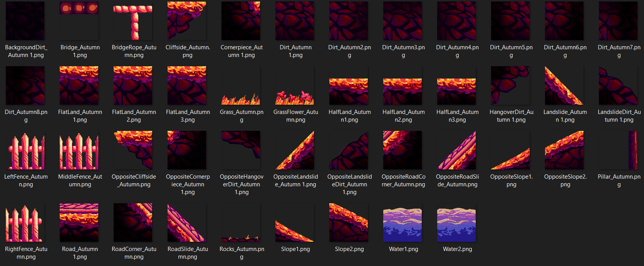Select the Water2.png thumbnail
Image resolution: width=644 pixels, height=266 pixels.
coord(456,223)
